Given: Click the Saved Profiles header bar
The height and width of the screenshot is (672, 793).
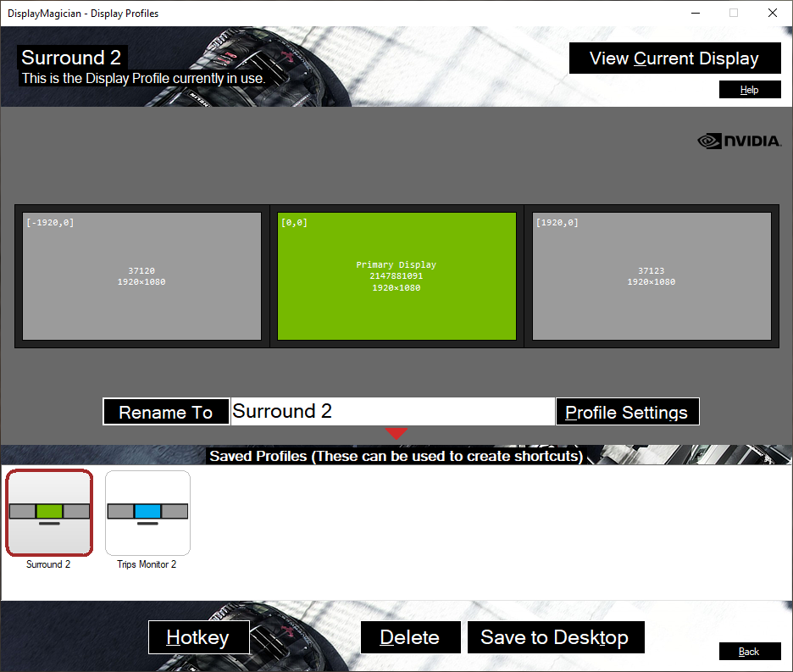Looking at the screenshot, I should [396, 456].
